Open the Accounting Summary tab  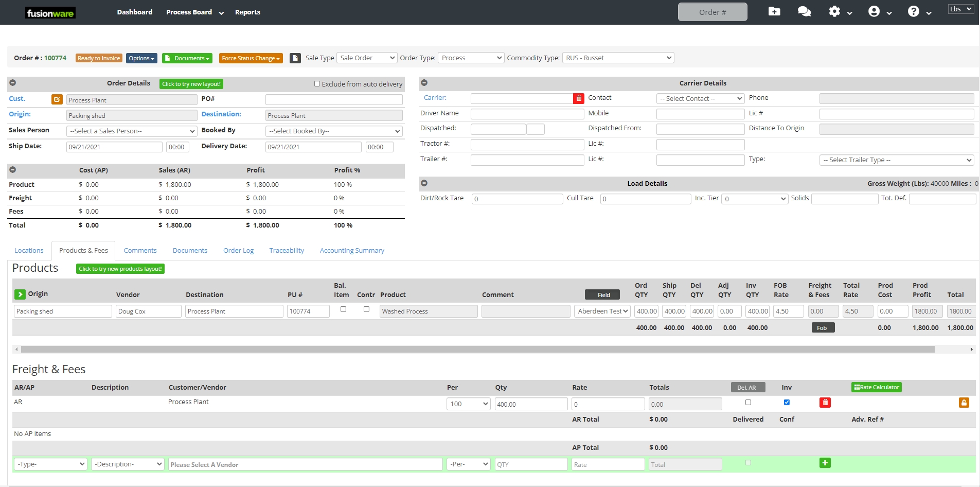click(x=352, y=251)
